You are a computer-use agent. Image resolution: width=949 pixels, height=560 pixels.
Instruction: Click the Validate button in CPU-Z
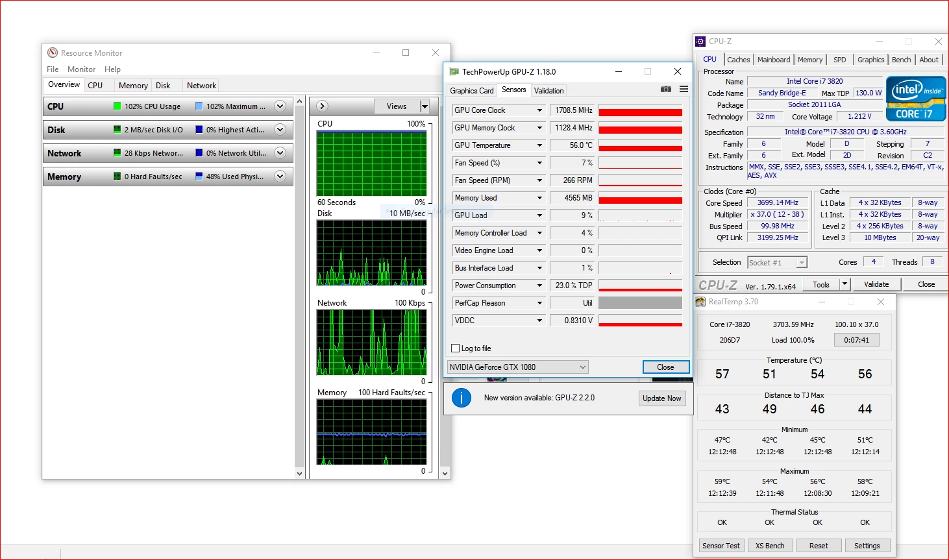coord(876,284)
